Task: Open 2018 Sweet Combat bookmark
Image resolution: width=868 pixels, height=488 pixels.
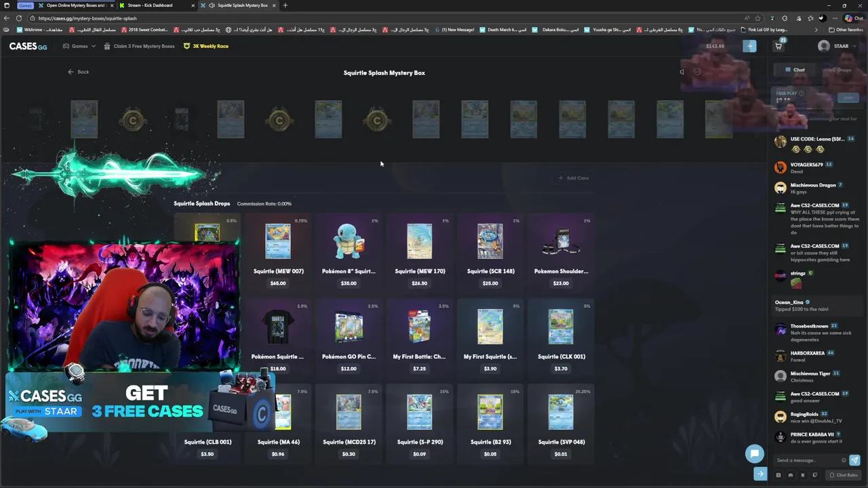Action: (x=144, y=30)
